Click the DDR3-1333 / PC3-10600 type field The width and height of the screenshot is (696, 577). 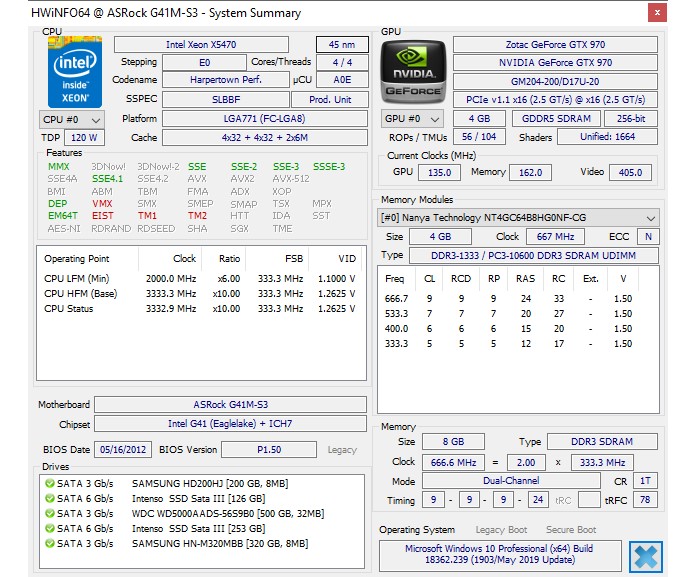pyautogui.click(x=534, y=256)
